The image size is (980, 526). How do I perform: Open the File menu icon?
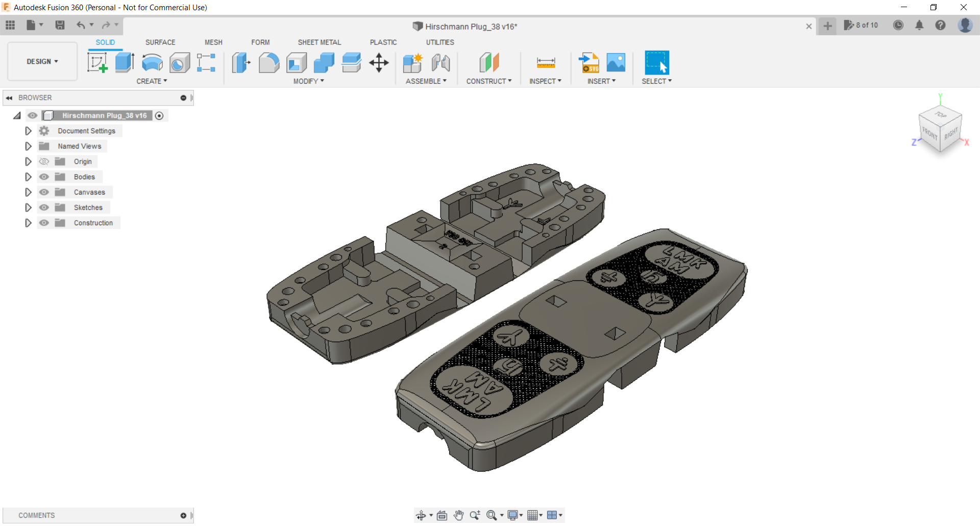34,25
